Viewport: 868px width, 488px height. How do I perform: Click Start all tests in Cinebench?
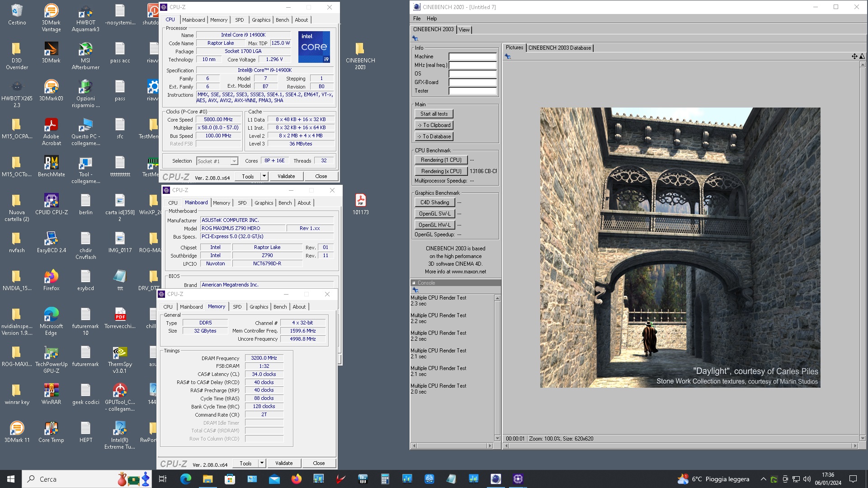pos(434,114)
